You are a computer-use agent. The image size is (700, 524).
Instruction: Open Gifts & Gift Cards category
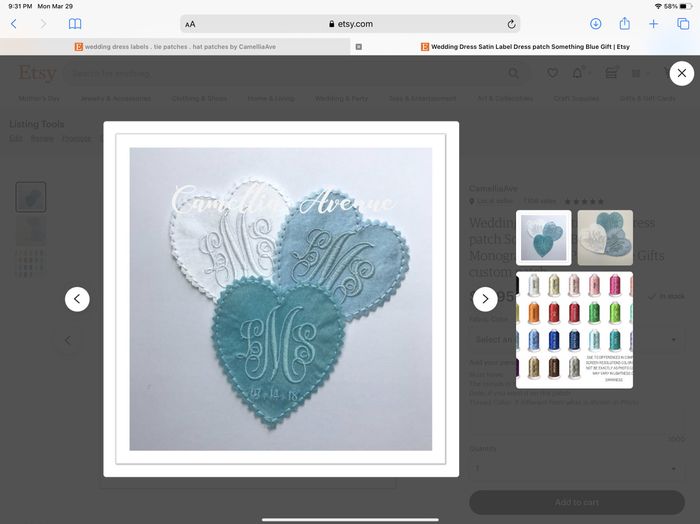click(647, 98)
